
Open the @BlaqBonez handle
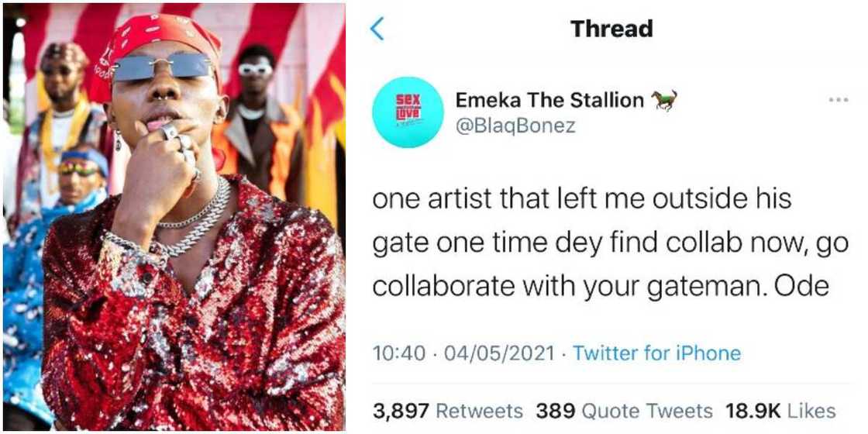click(x=515, y=126)
